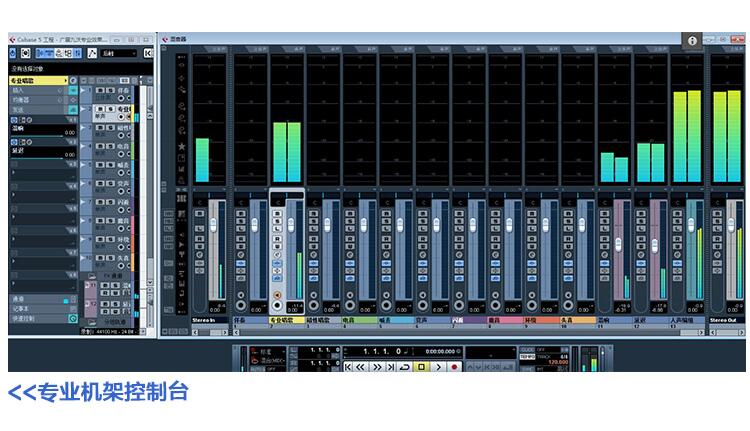Toggle the Cycle loop button in transport
The height and width of the screenshot is (431, 750).
pyautogui.click(x=405, y=367)
